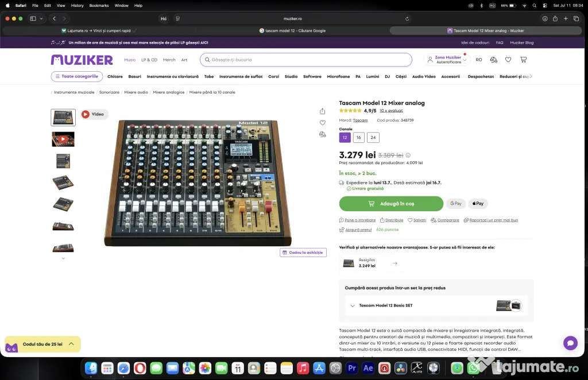The width and height of the screenshot is (588, 380).
Task: Open Chitare category
Action: point(115,76)
